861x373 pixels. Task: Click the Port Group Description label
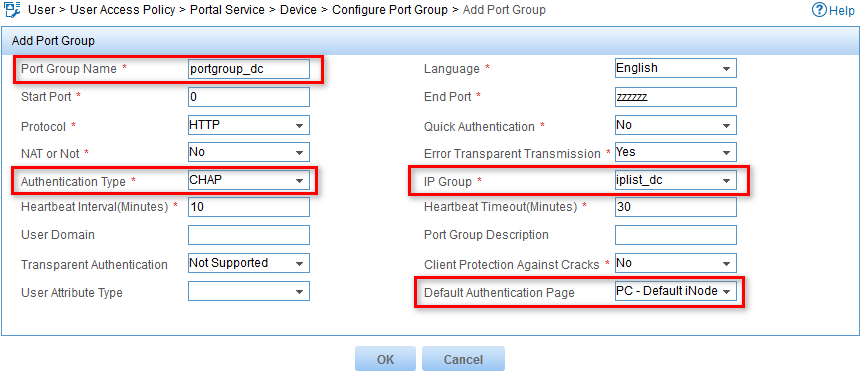[x=487, y=235]
